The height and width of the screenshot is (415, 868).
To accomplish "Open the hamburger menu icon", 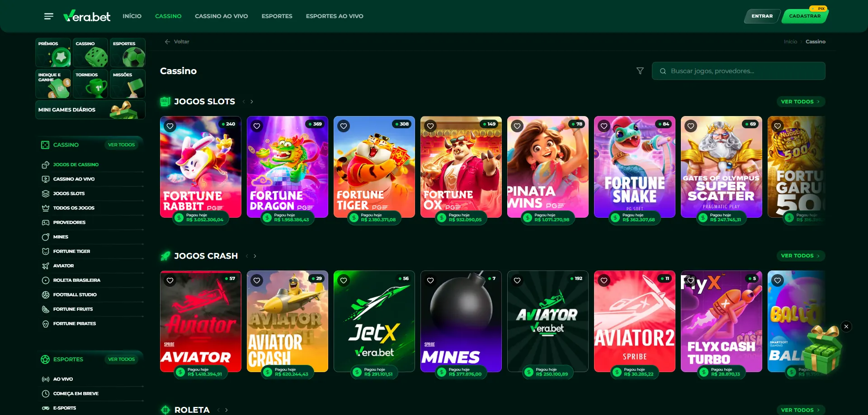I will [49, 16].
